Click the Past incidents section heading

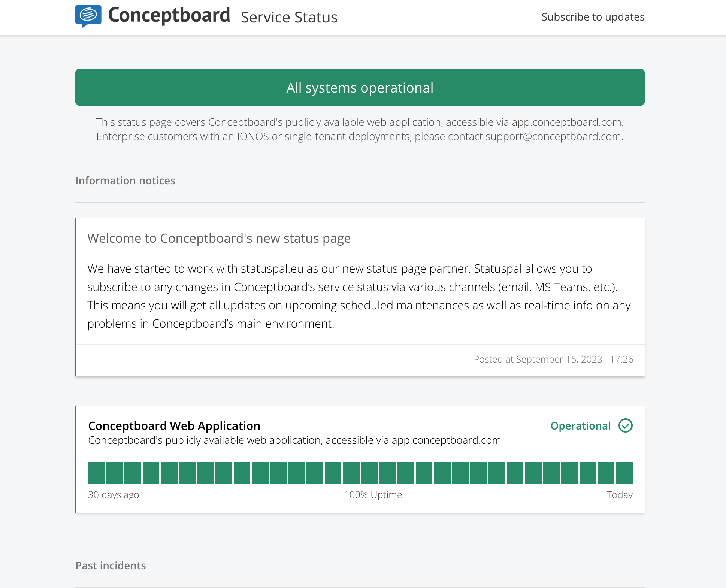111,566
